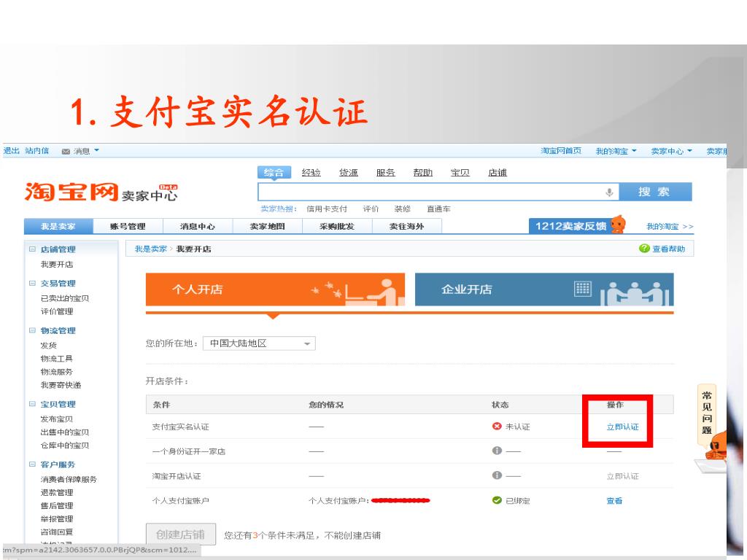Open 物流工具 in sidebar
This screenshot has height=560, width=747.
click(57, 359)
